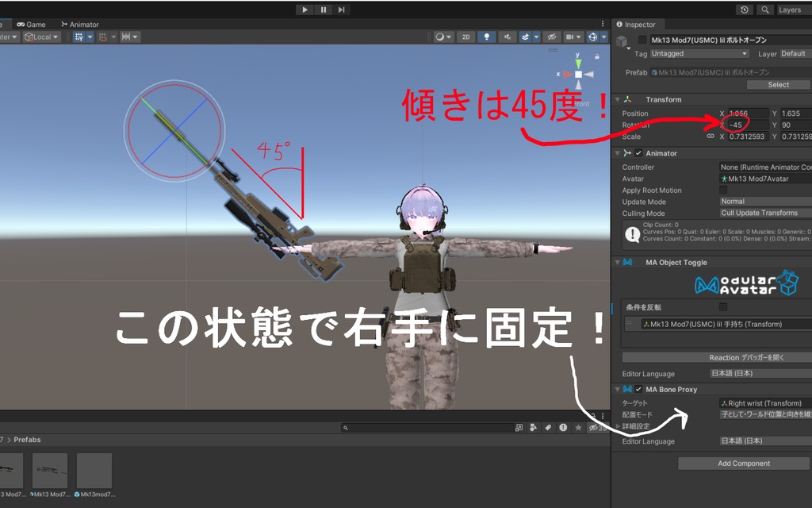
Task: Open the scene camera settings icon
Action: coord(573,37)
